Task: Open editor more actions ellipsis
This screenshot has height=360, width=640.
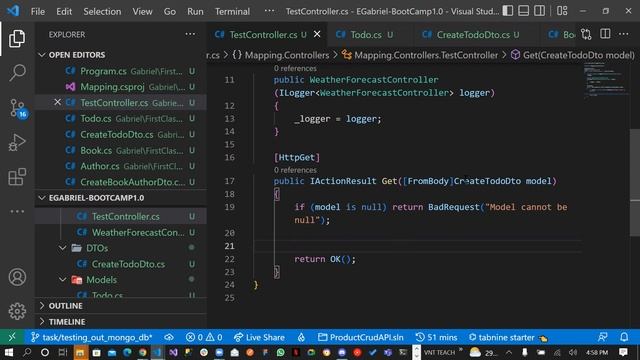Action: tap(624, 34)
